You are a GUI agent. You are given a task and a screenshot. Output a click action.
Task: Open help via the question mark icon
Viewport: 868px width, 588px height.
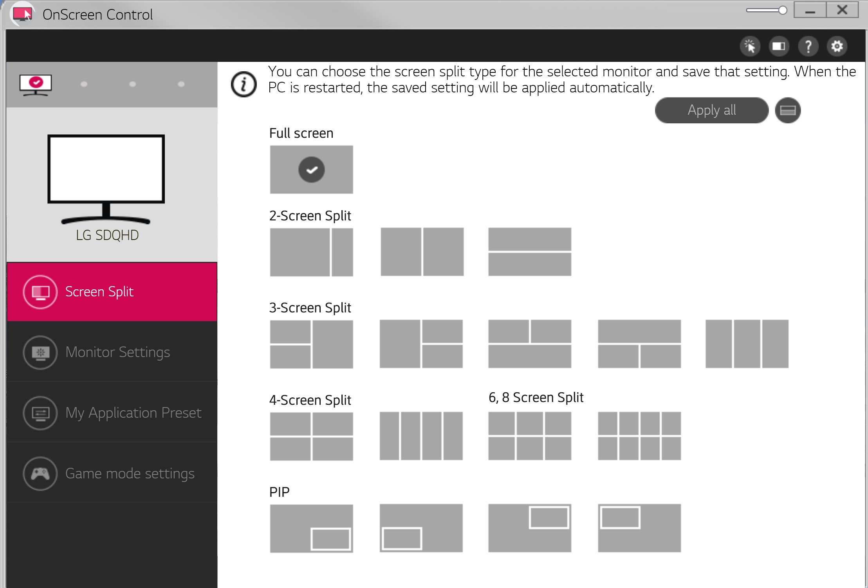pyautogui.click(x=808, y=47)
